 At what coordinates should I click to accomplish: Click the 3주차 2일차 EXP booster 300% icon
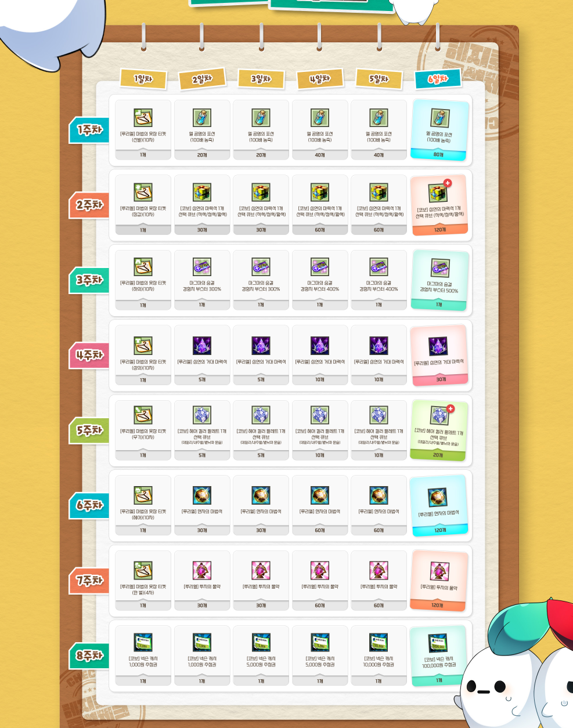click(202, 267)
